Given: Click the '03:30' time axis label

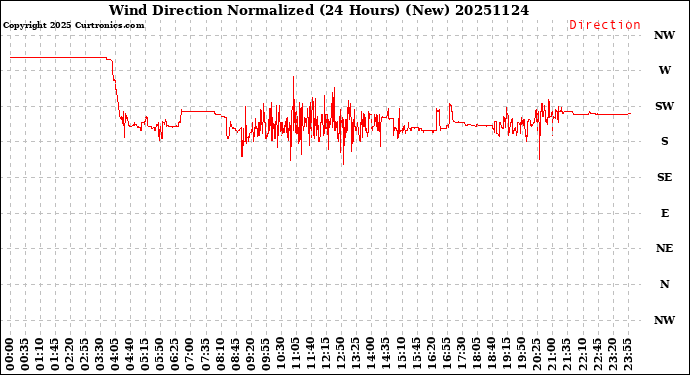Looking at the screenshot, I should (x=100, y=355).
